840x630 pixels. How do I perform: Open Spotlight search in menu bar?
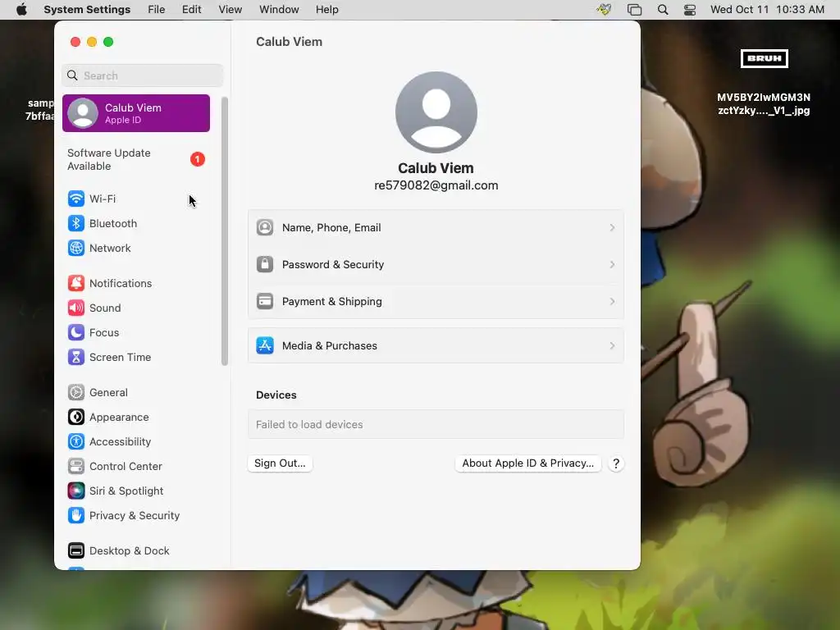click(x=663, y=10)
